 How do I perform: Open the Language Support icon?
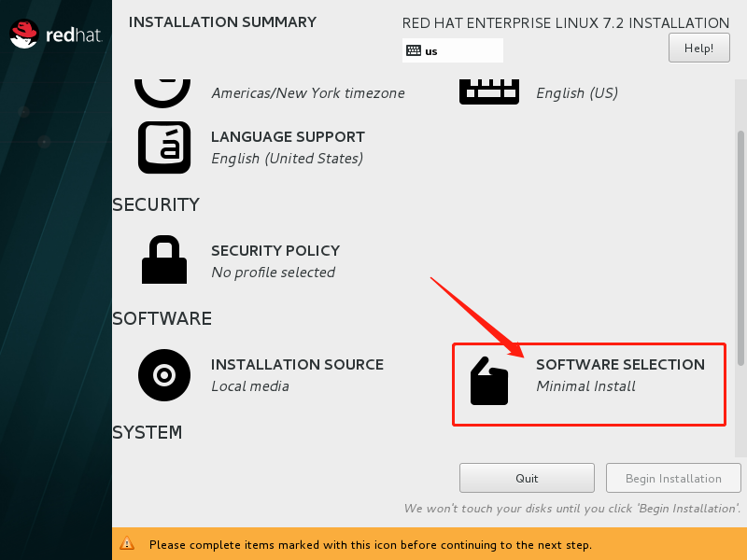coord(164,147)
